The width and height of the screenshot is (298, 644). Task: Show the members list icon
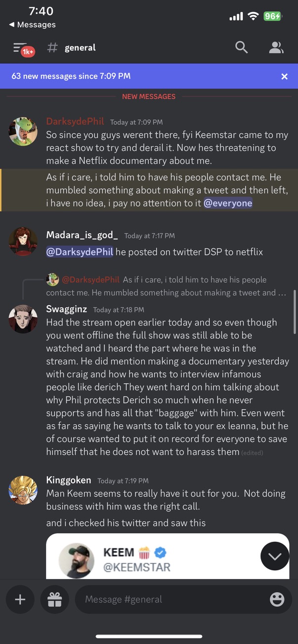(276, 47)
